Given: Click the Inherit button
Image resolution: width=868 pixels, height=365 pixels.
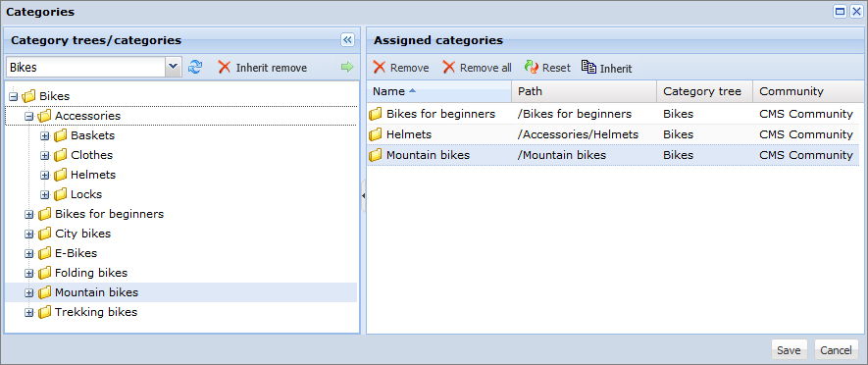Looking at the screenshot, I should coord(607,68).
